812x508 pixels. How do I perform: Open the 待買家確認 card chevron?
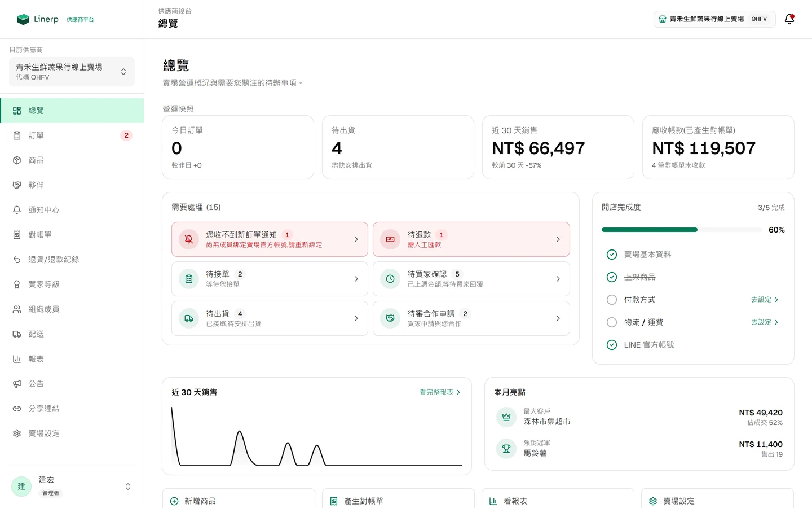coord(558,279)
